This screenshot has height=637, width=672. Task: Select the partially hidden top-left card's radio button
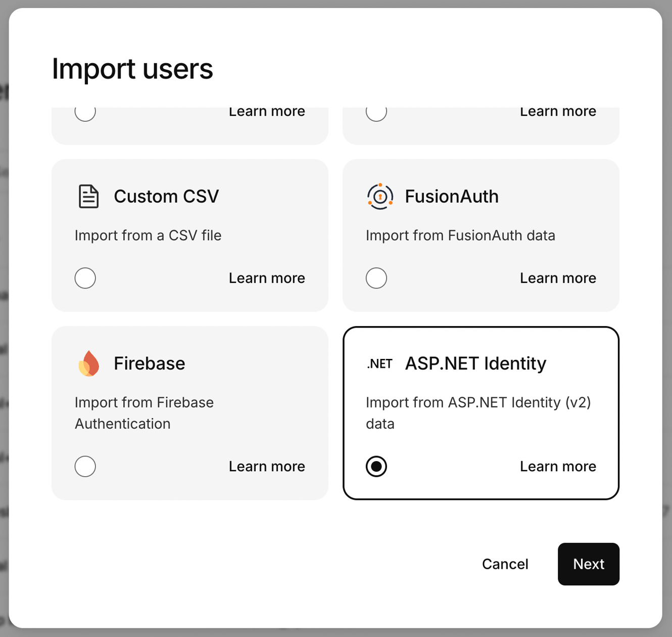click(x=85, y=113)
